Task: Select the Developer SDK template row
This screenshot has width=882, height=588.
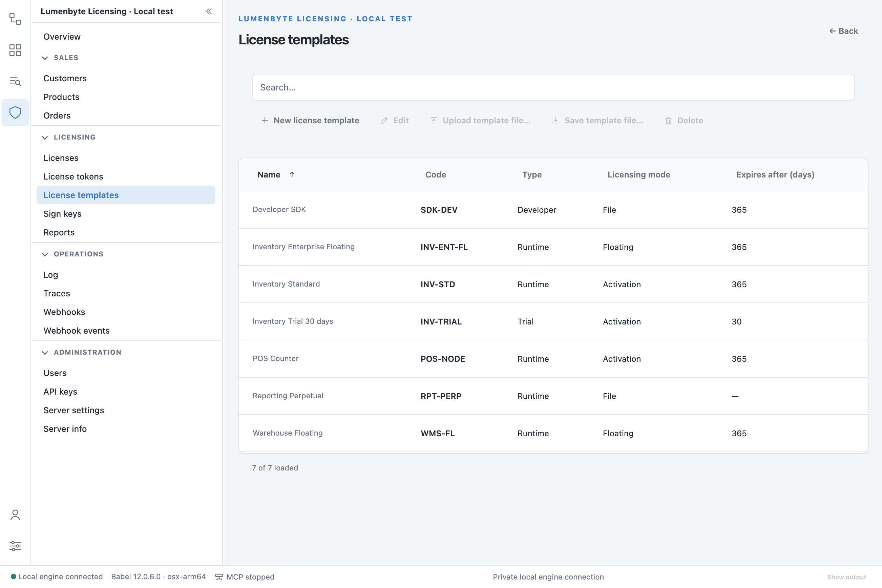Action: tap(553, 210)
